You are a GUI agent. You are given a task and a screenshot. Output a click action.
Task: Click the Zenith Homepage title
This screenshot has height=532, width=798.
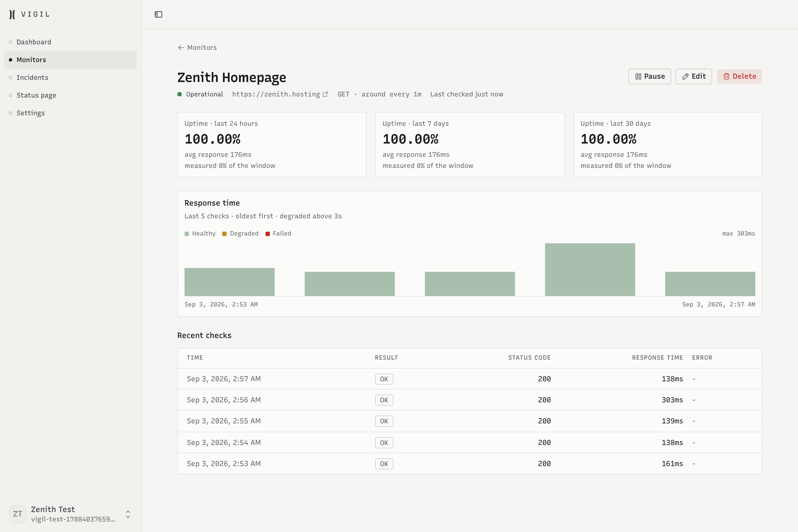pos(232,77)
